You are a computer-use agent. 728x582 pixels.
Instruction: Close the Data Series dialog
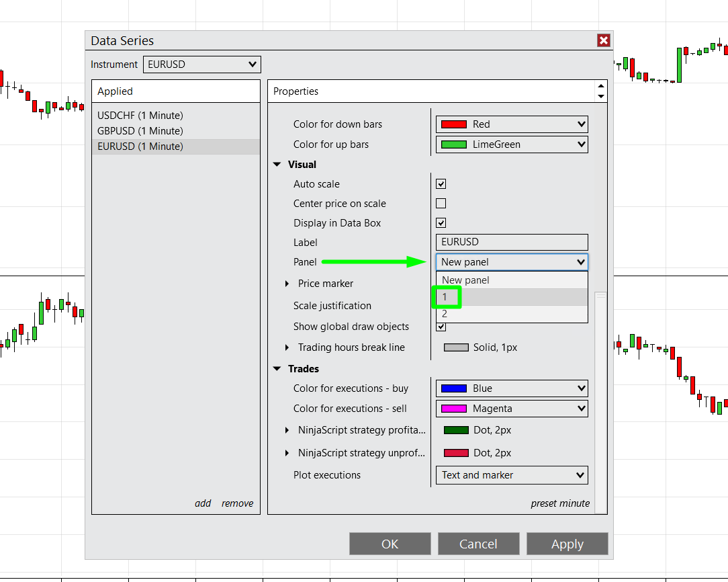tap(603, 41)
